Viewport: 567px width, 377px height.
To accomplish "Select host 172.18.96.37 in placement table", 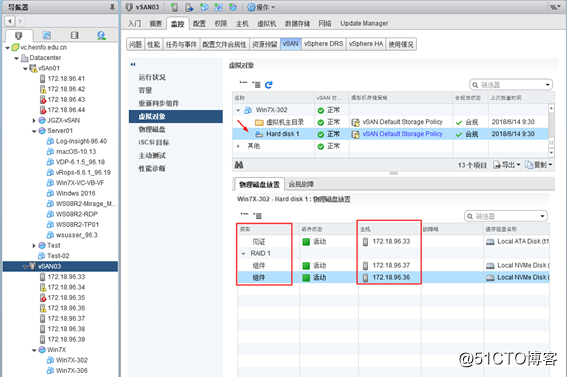I will [x=391, y=266].
